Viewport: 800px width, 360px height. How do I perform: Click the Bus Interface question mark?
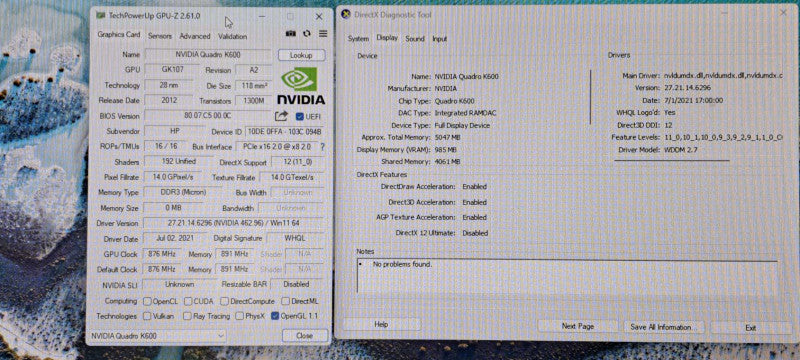point(322,147)
